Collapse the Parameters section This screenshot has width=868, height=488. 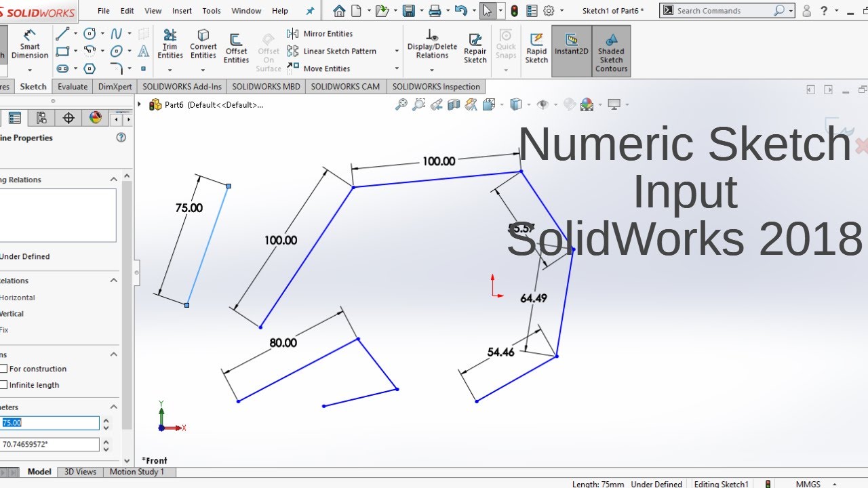point(114,407)
